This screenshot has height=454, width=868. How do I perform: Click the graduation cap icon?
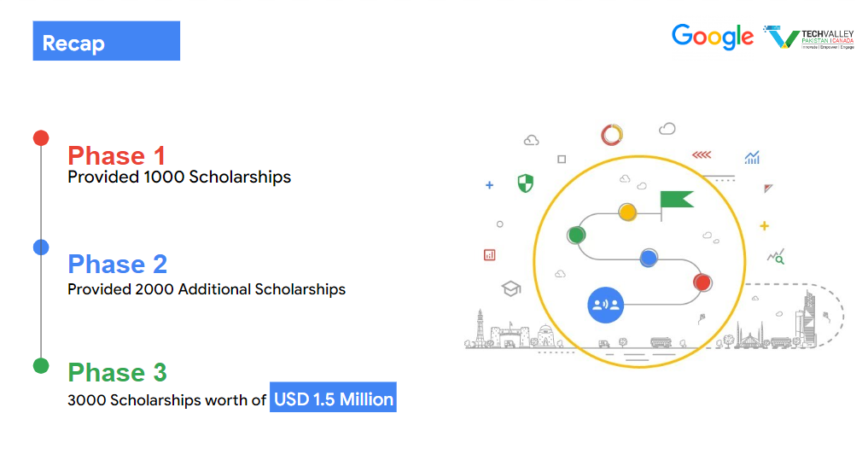[511, 288]
